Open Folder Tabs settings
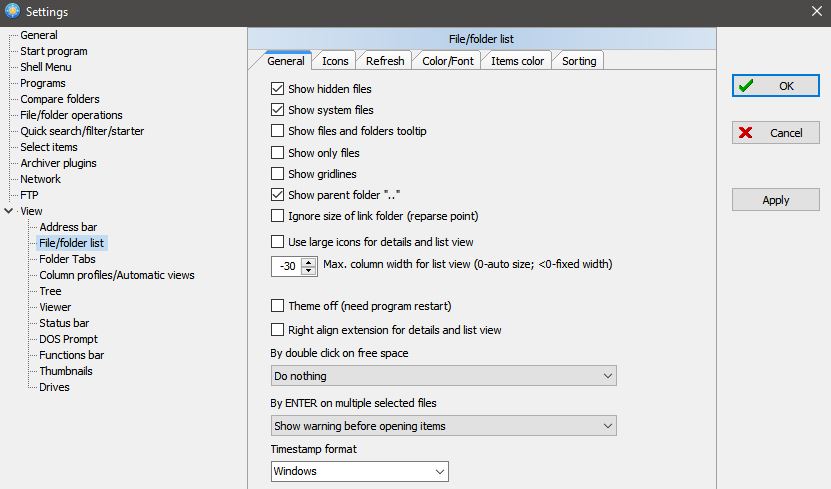The width and height of the screenshot is (831, 489). (x=67, y=259)
